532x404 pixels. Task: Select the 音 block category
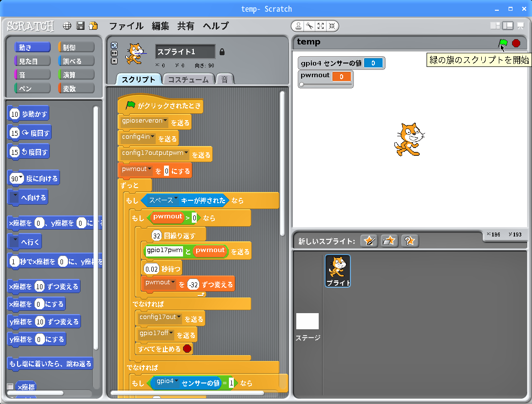32,75
